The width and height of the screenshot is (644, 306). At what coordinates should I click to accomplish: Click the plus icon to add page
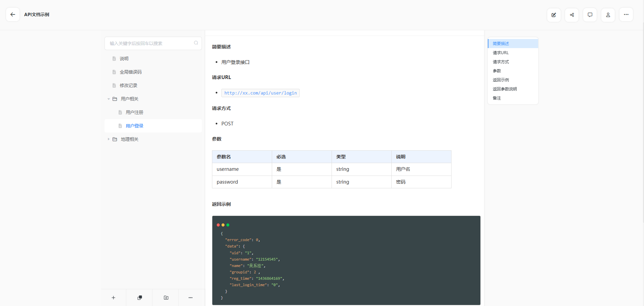click(114, 298)
